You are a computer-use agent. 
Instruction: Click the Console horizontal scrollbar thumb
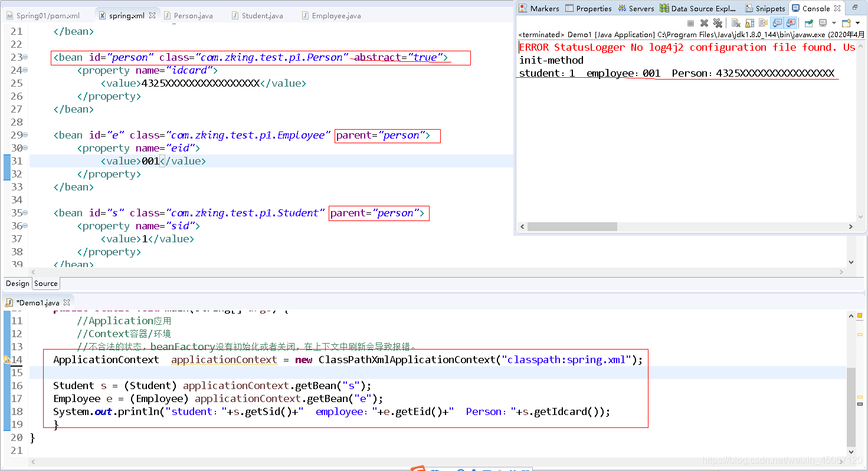[x=572, y=226]
